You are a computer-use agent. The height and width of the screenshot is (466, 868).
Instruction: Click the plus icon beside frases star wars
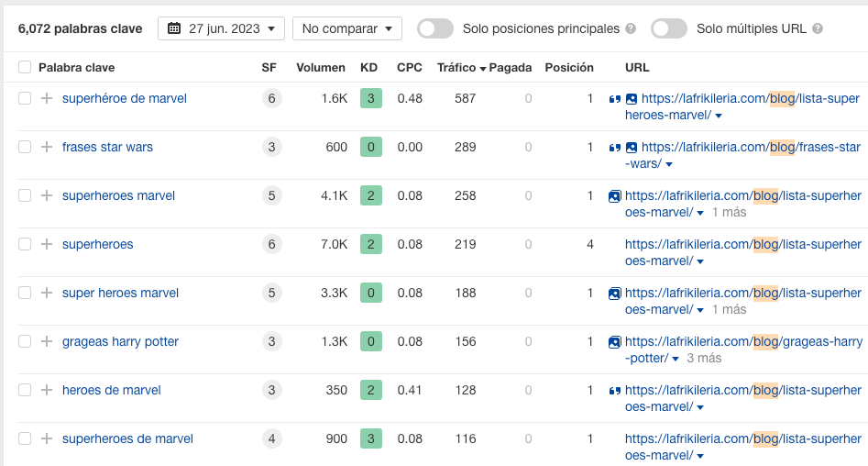pos(47,147)
